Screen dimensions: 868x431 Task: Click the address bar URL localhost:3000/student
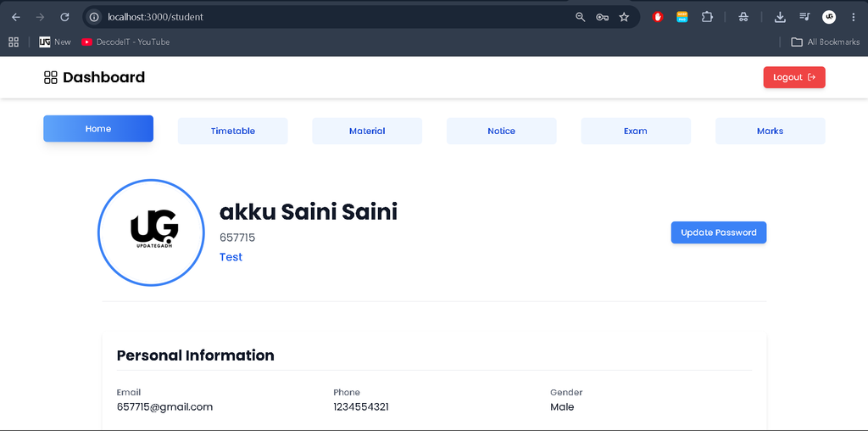coord(156,17)
